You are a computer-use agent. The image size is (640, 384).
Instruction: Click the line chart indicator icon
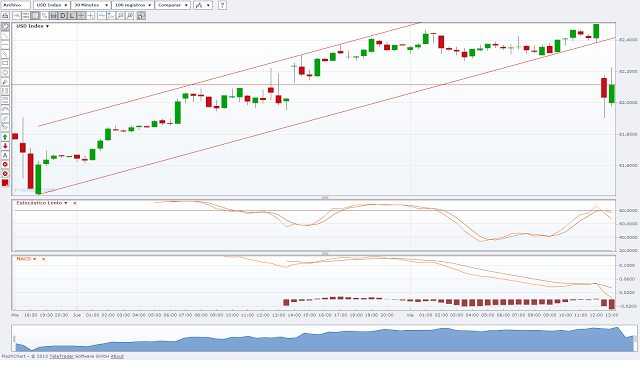click(x=101, y=16)
